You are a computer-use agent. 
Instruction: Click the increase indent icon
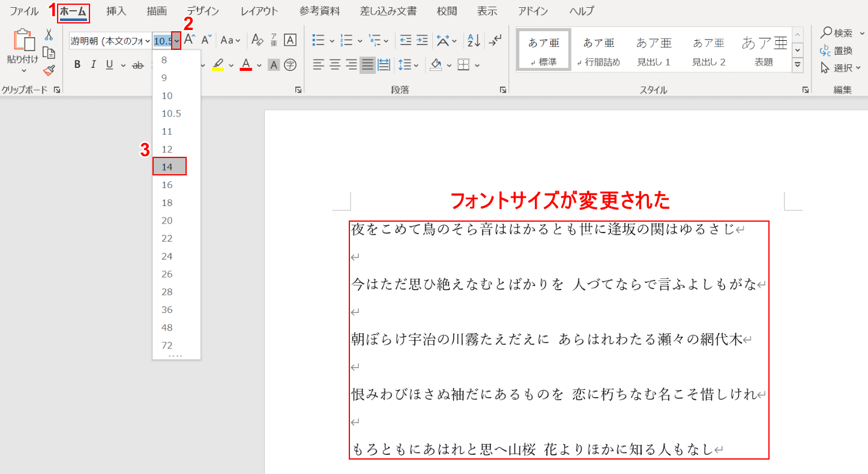[x=422, y=40]
